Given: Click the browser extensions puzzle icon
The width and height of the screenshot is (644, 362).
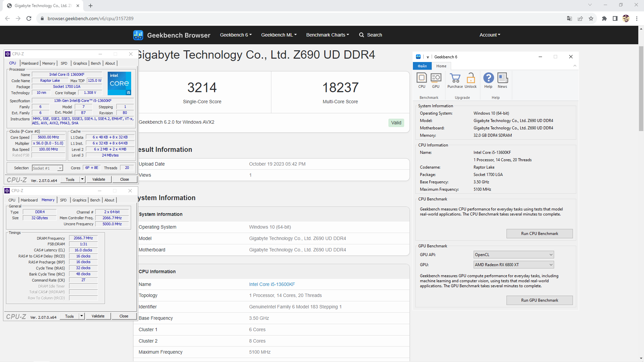Looking at the screenshot, I should pos(604,18).
